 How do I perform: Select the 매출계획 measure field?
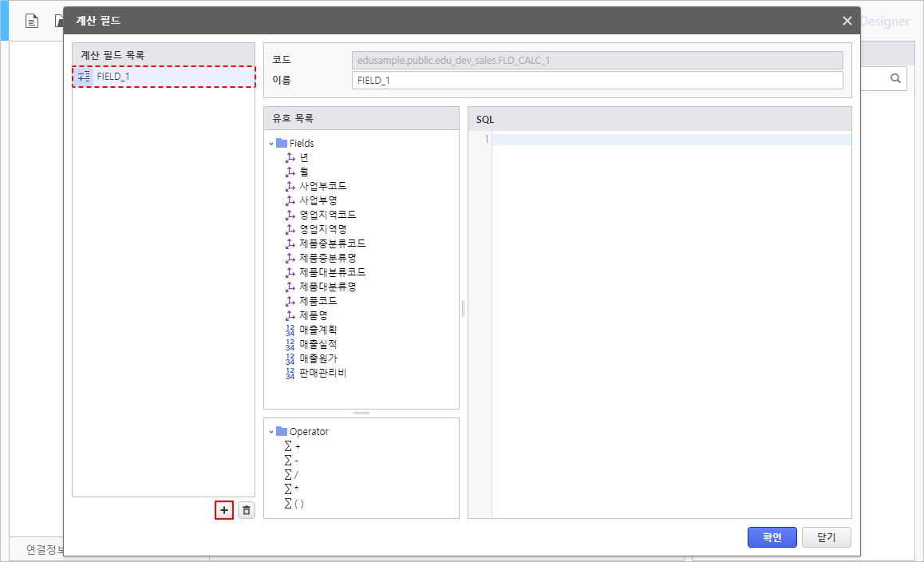click(318, 330)
